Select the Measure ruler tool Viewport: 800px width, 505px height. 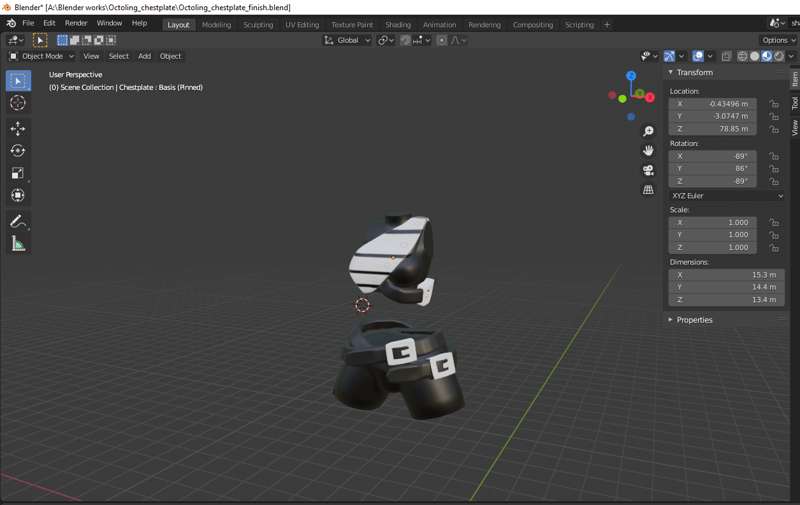(18, 244)
